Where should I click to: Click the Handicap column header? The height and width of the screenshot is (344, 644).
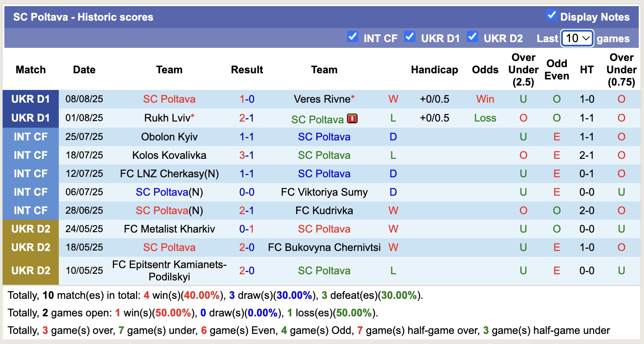(434, 69)
